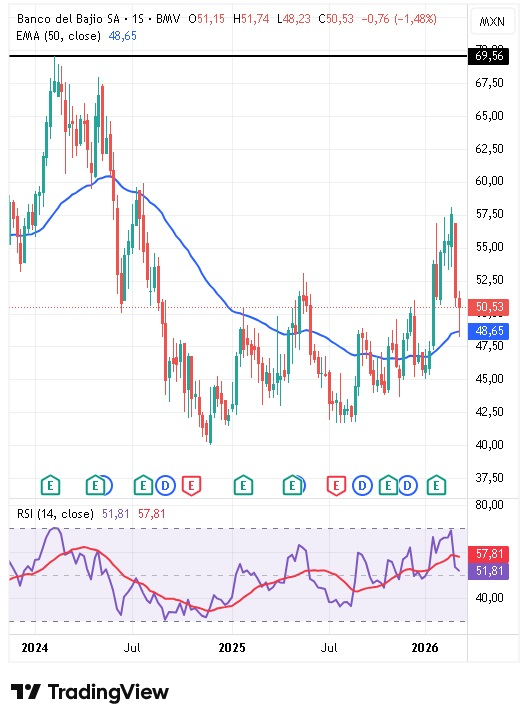Click the RSI legend value 51,81

click(x=116, y=514)
